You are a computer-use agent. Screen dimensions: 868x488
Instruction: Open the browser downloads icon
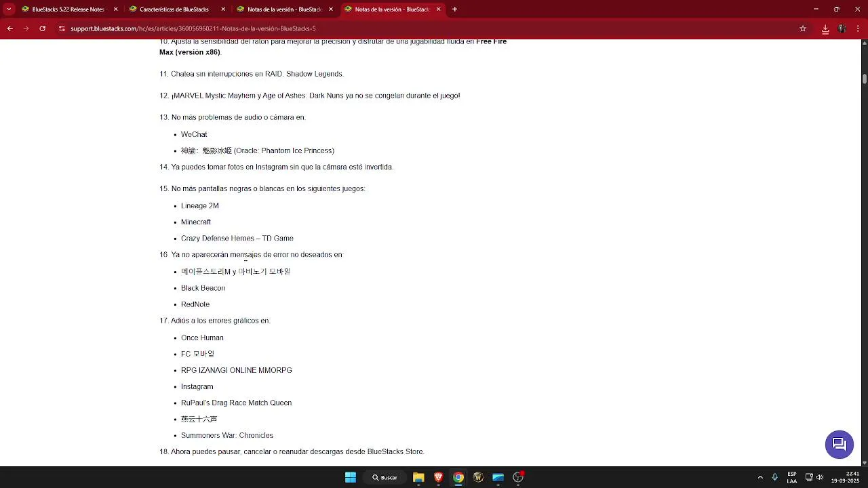825,28
